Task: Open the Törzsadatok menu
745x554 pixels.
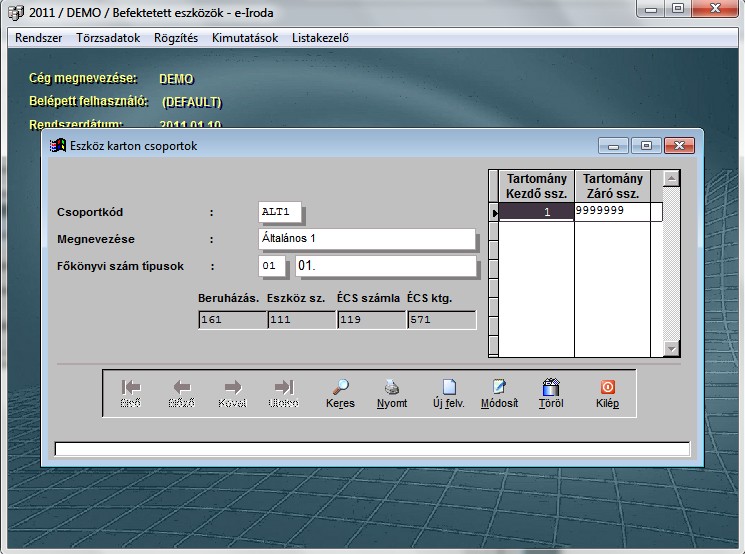Action: point(108,38)
